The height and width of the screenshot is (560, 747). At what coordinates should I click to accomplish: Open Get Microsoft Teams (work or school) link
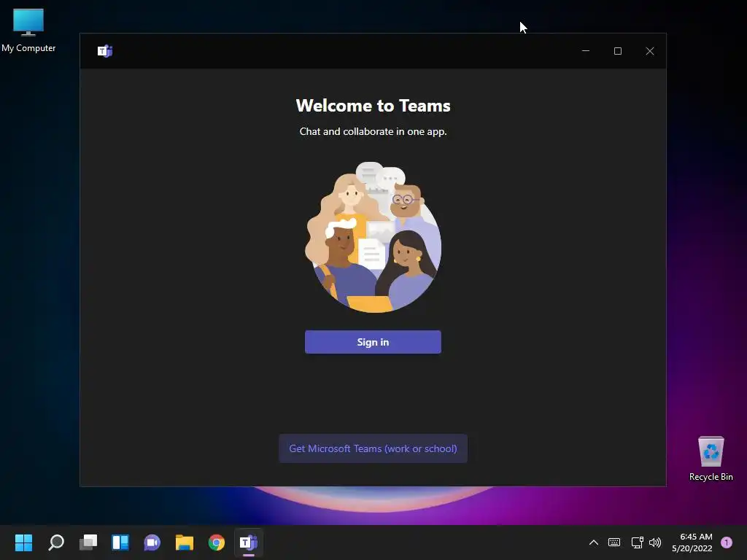[373, 448]
